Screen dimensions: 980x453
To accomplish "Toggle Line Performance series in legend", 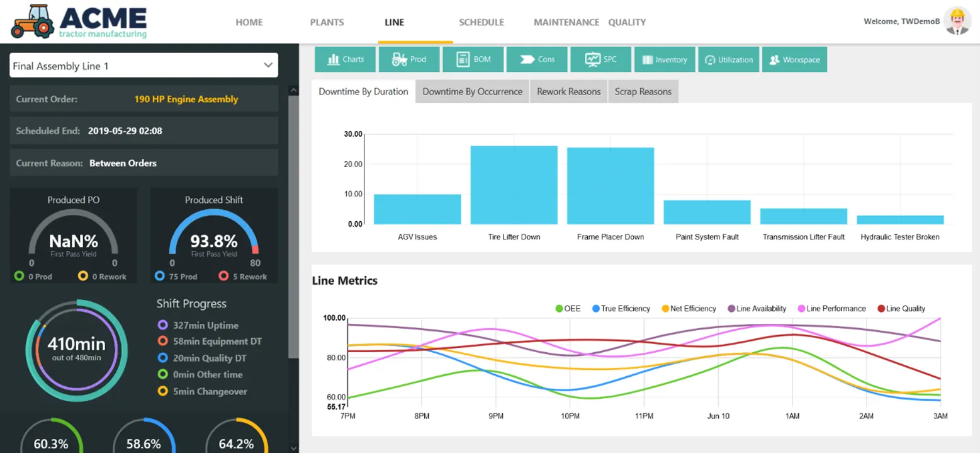I will click(x=831, y=309).
